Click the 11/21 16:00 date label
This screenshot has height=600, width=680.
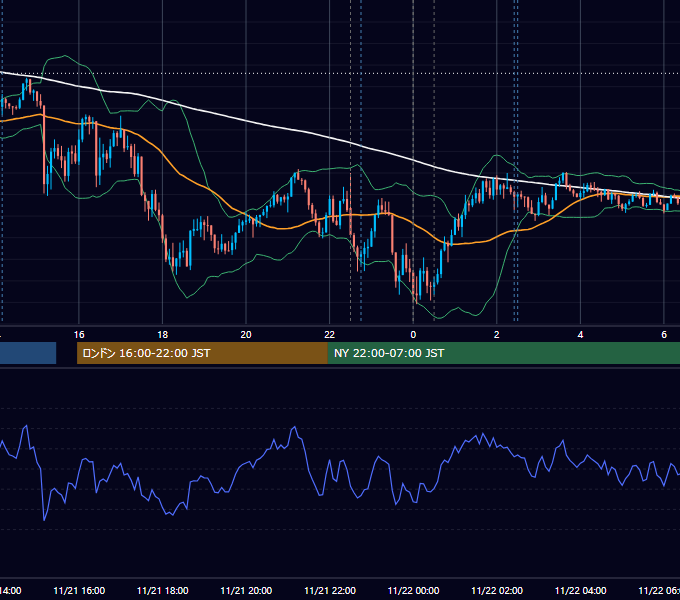(x=79, y=590)
